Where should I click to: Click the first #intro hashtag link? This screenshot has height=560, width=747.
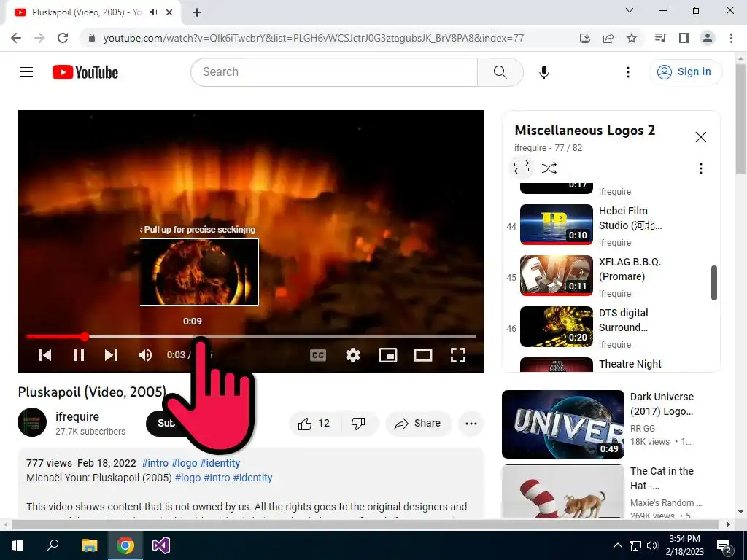pos(155,463)
